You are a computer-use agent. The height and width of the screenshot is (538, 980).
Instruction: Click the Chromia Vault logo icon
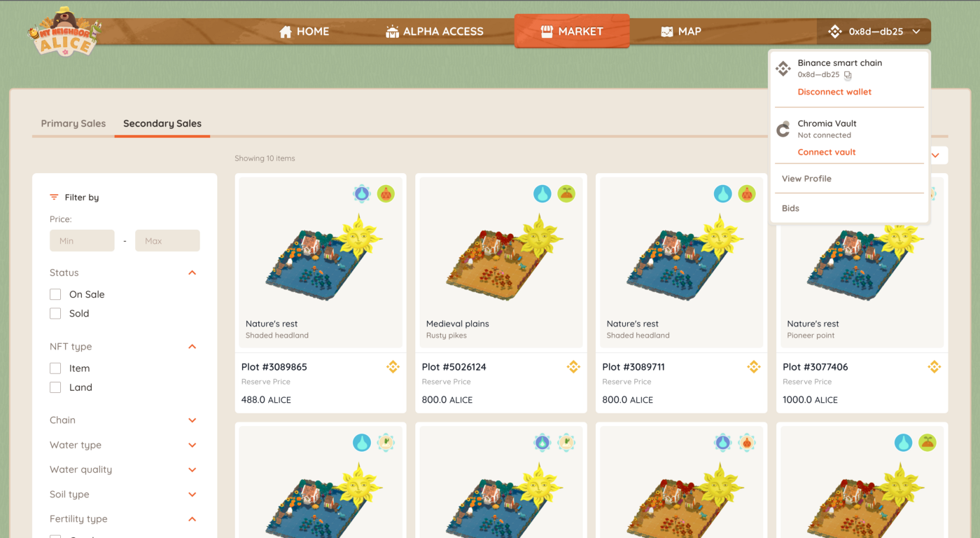[784, 130]
